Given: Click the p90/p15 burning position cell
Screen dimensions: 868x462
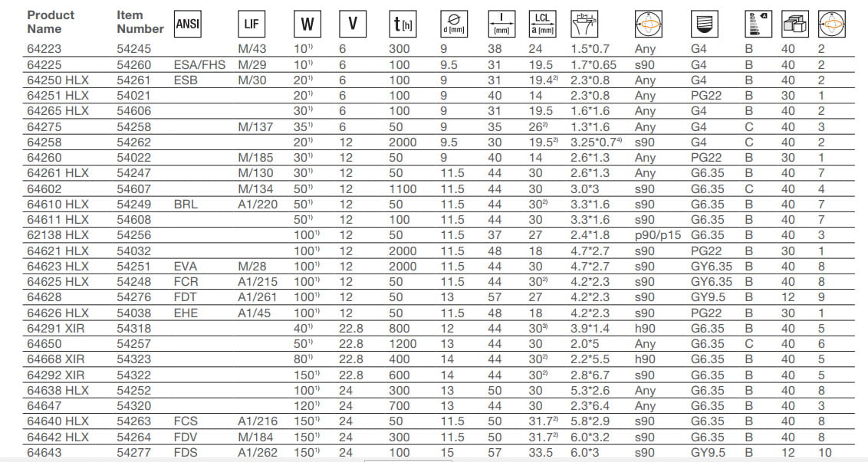Looking at the screenshot, I should tap(658, 235).
